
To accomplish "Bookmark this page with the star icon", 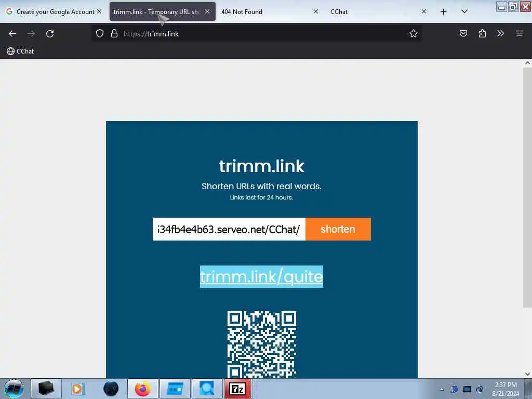I will point(413,34).
